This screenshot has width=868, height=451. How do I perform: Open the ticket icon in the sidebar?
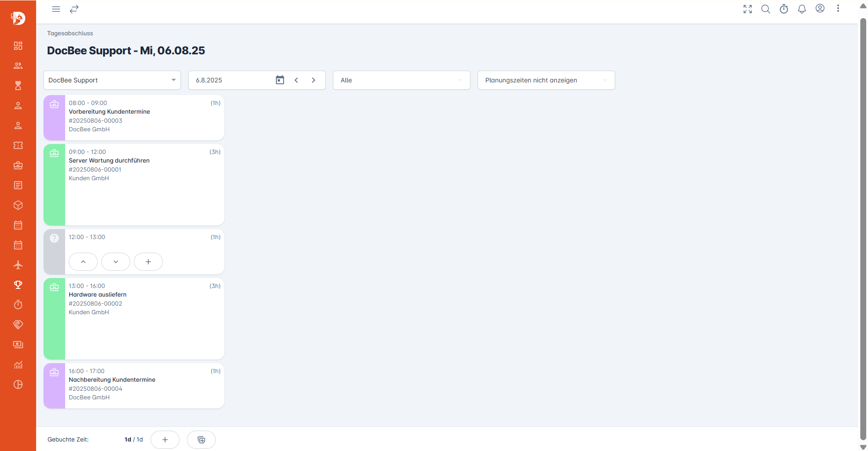coord(18,145)
